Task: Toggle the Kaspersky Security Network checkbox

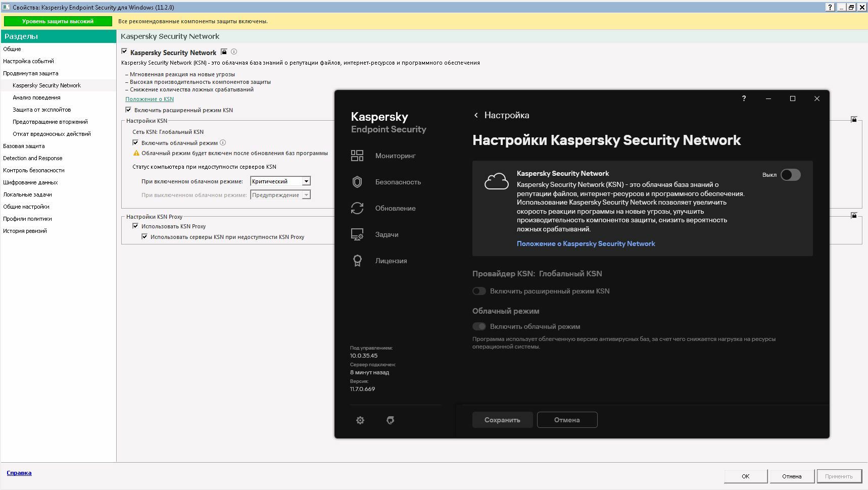Action: click(x=124, y=52)
